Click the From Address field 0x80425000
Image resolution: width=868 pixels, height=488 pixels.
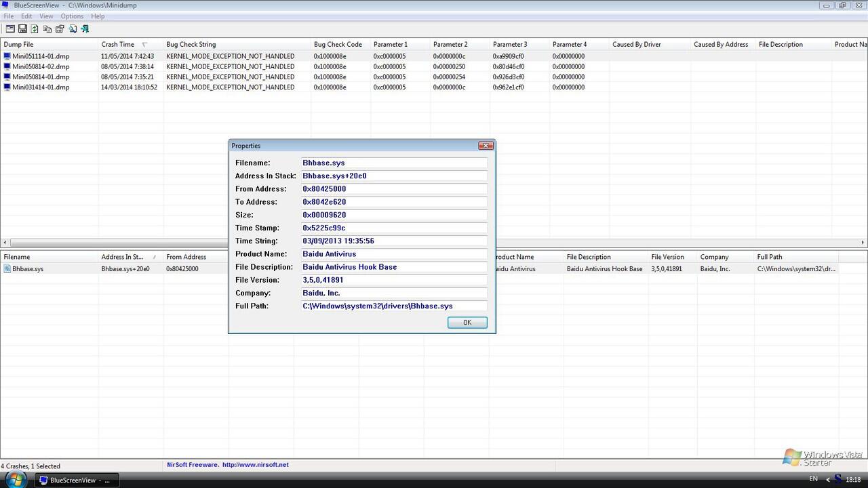tap(394, 189)
